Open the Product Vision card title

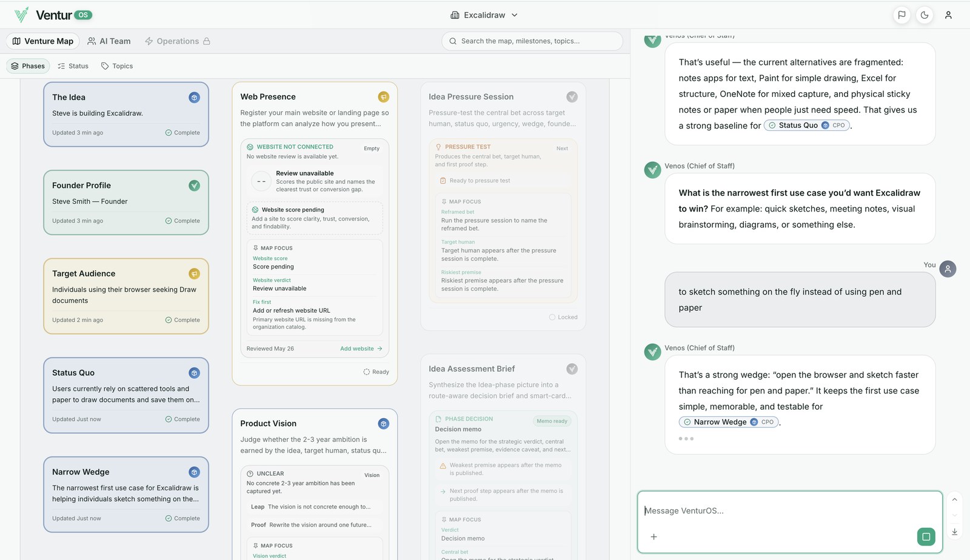268,424
